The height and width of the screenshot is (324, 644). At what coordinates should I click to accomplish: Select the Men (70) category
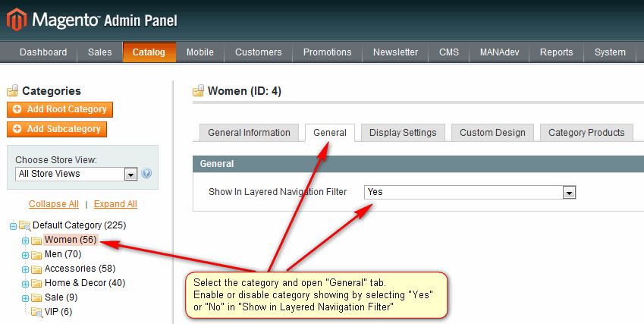coord(63,254)
